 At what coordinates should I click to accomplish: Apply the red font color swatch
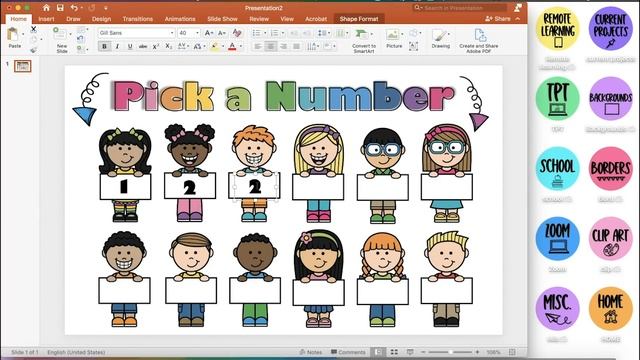232,47
